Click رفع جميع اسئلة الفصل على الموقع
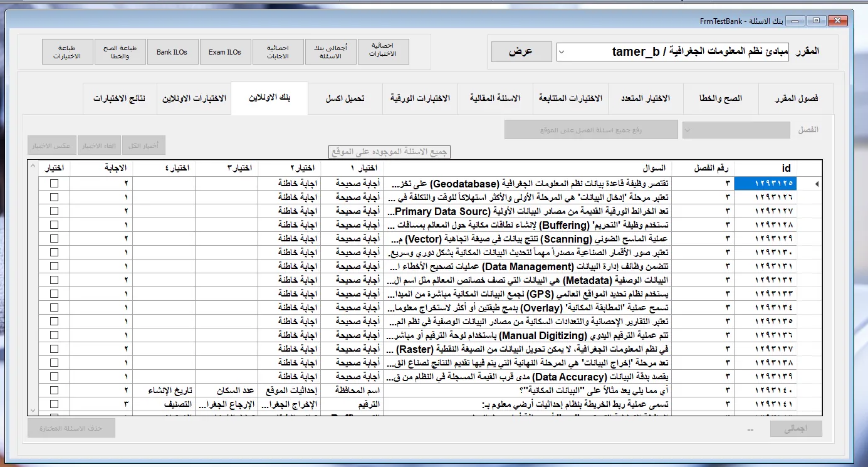The height and width of the screenshot is (467, 868). click(x=592, y=130)
